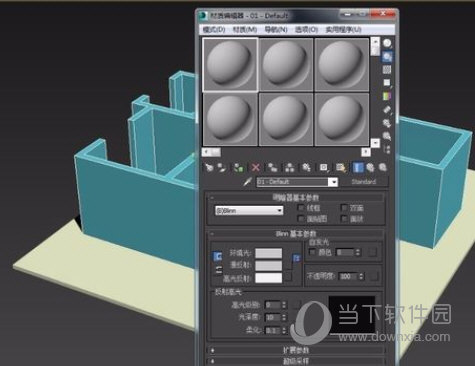475x366 pixels.
Task: Click the 漫反射 diffuse color swatch
Action: tap(269, 265)
